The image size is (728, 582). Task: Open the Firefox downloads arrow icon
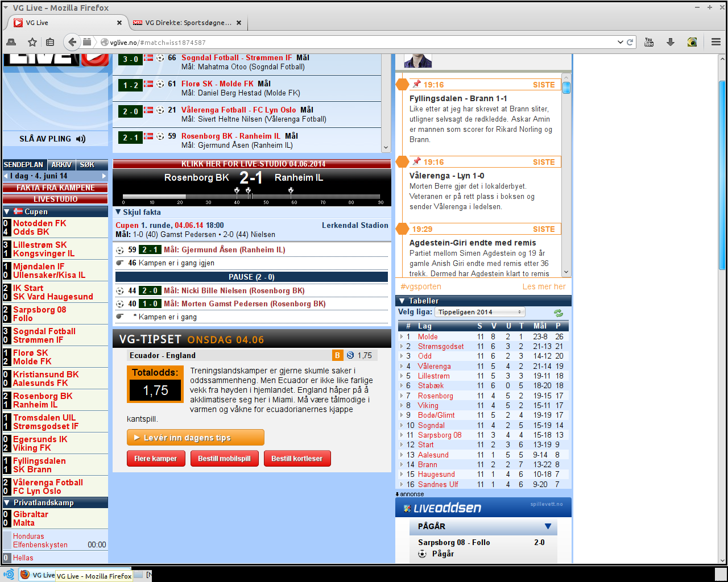(x=671, y=42)
